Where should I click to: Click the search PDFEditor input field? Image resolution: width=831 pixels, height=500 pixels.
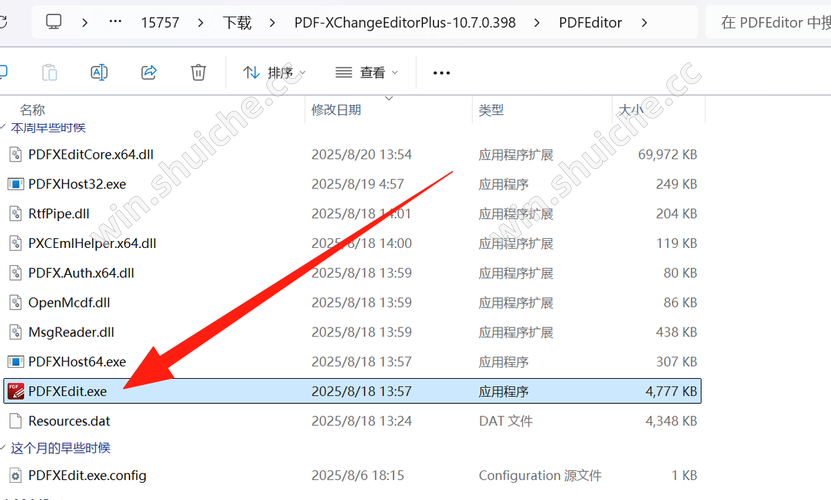pyautogui.click(x=768, y=22)
